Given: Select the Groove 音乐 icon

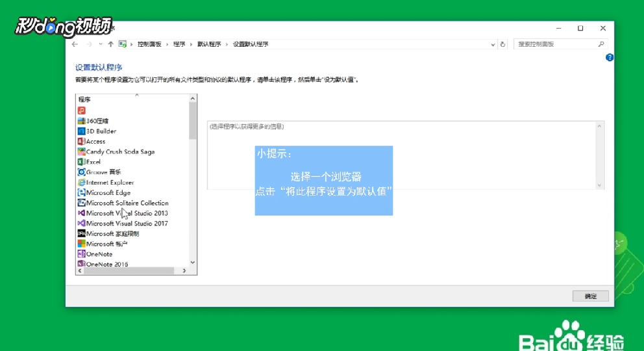Looking at the screenshot, I should click(x=81, y=172).
